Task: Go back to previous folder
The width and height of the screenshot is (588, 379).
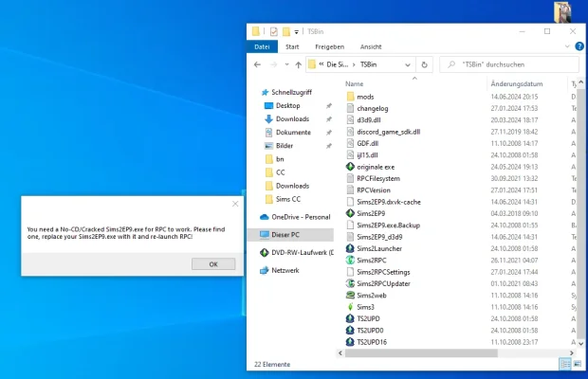Action: (257, 64)
